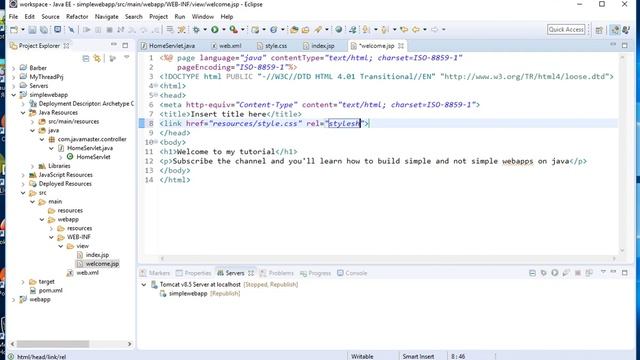Viewport: 640px width, 360px height.
Task: Click the Forward navigation arrow icon
Action: coord(434,29)
